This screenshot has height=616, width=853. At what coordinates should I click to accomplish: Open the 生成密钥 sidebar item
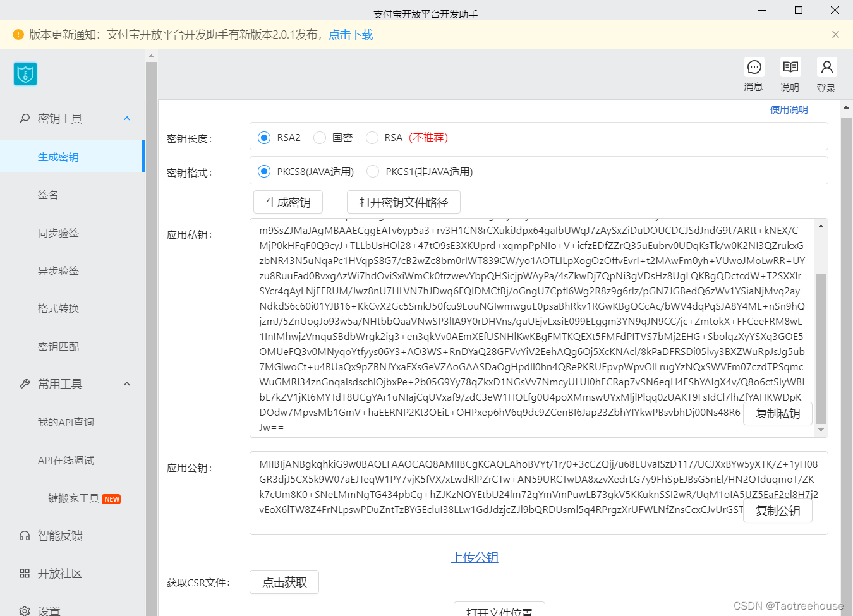pyautogui.click(x=72, y=157)
